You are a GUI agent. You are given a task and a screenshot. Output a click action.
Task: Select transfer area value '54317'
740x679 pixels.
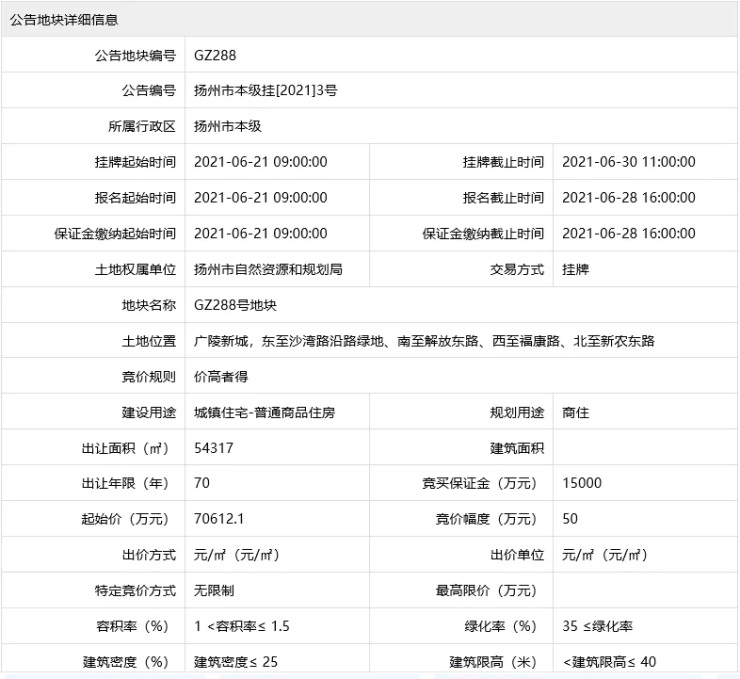coord(214,448)
